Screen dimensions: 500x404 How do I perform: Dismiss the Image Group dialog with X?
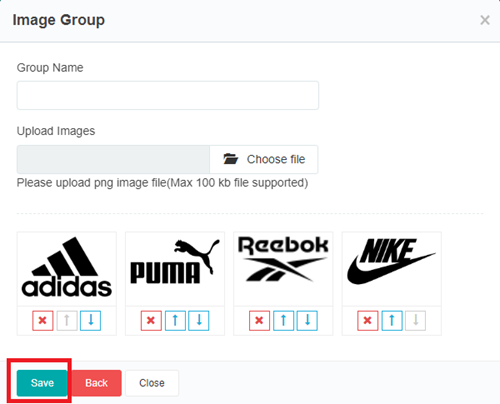point(485,20)
